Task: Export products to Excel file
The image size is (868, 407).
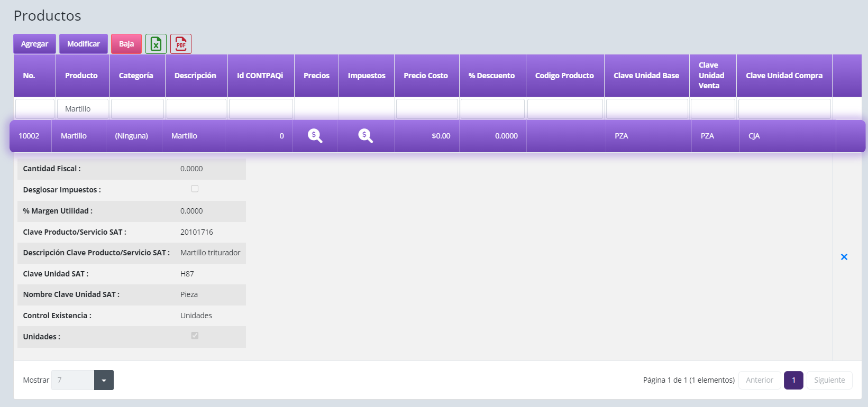Action: point(156,44)
